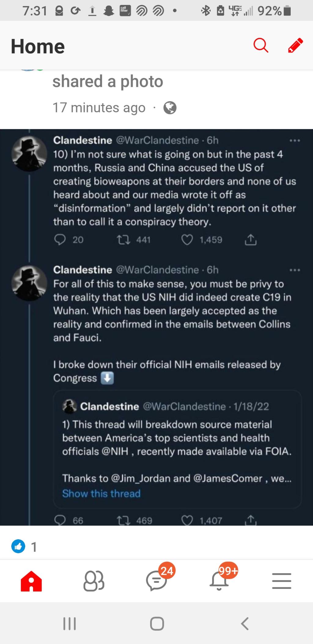Viewport: 313px width, 644px height.
Task: Open three-dot options on second tweet
Action: (295, 270)
